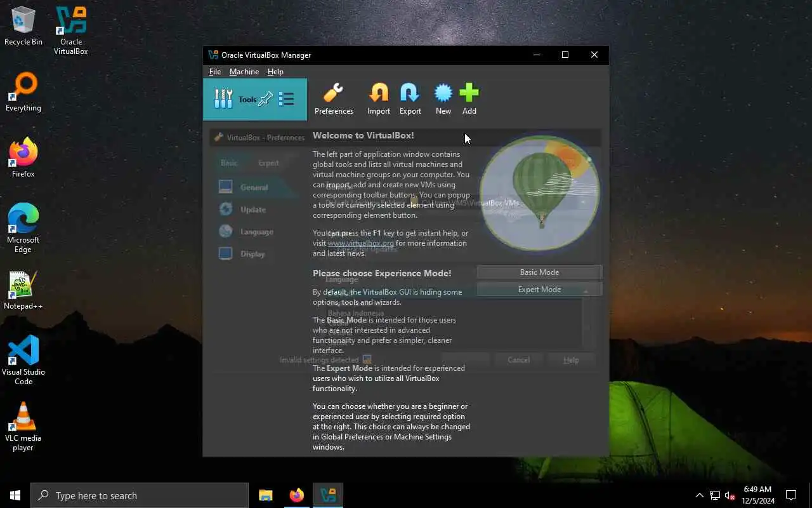Choose Basic Mode experience

click(539, 272)
